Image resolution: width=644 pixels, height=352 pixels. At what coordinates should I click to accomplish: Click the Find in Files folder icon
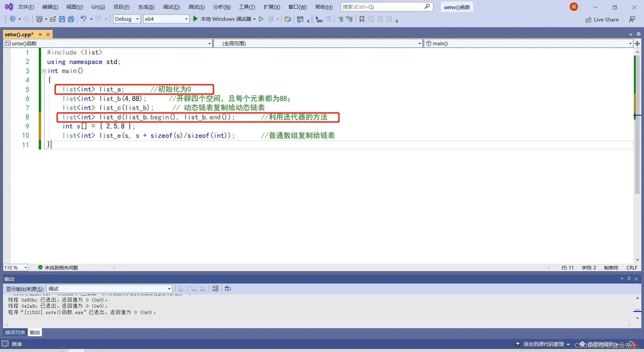(288, 19)
